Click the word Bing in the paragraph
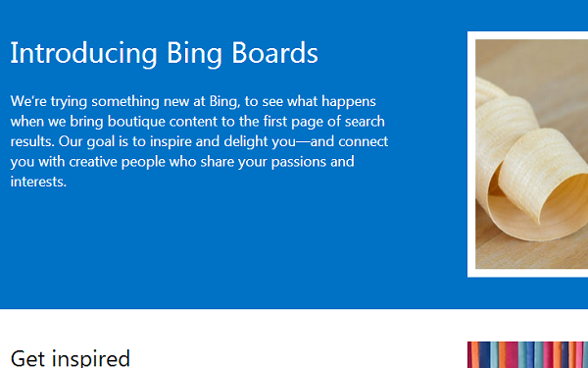The width and height of the screenshot is (588, 368). point(224,101)
